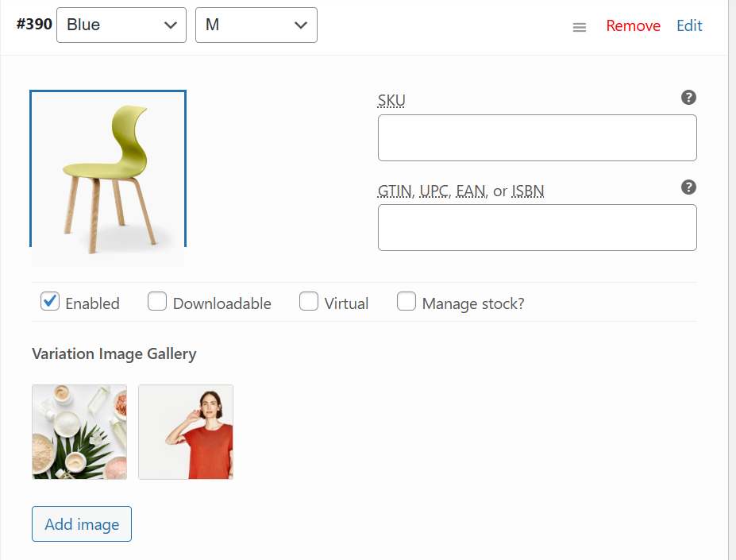Image resolution: width=736 pixels, height=560 pixels.
Task: Click the green chair variation image
Action: tap(108, 179)
